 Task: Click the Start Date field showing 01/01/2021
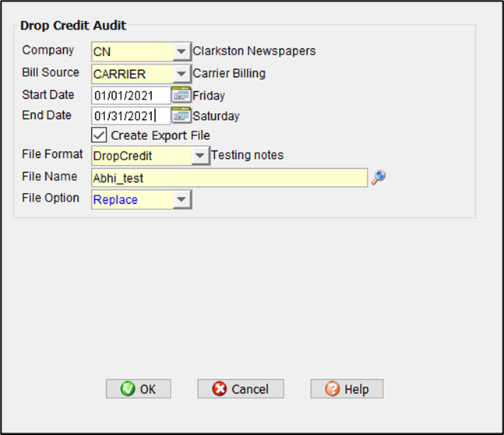pyautogui.click(x=130, y=96)
